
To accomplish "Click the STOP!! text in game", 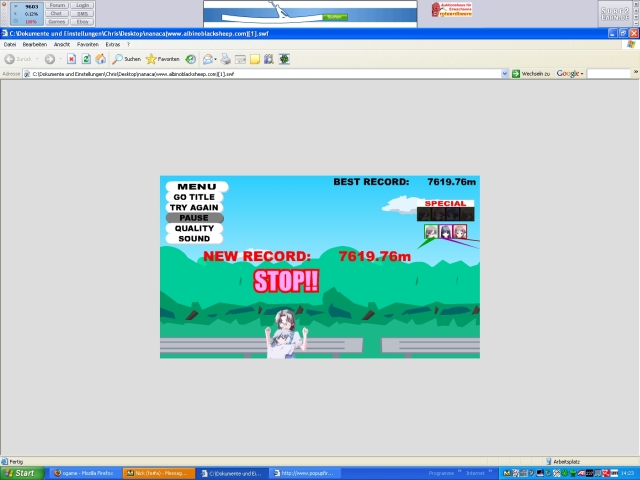I will coord(286,281).
